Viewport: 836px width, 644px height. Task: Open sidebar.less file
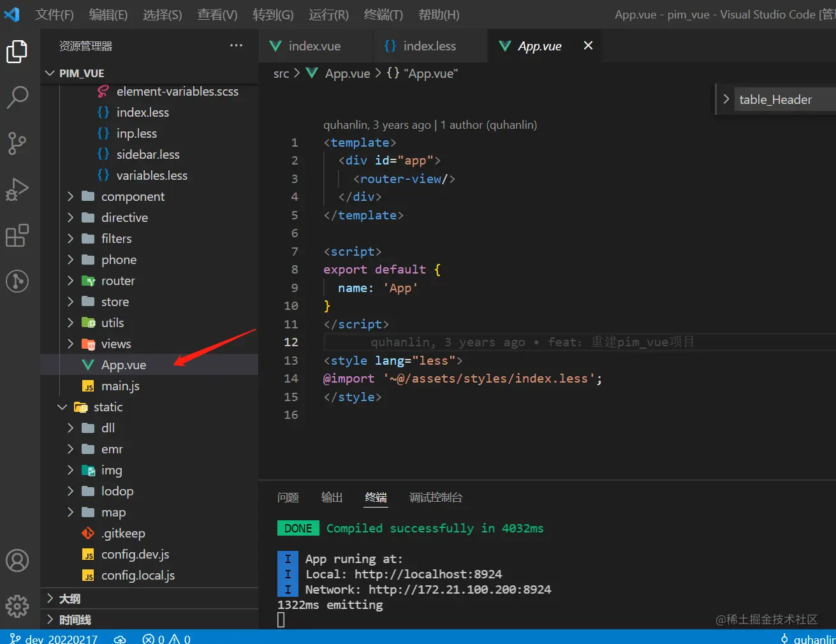coord(148,154)
